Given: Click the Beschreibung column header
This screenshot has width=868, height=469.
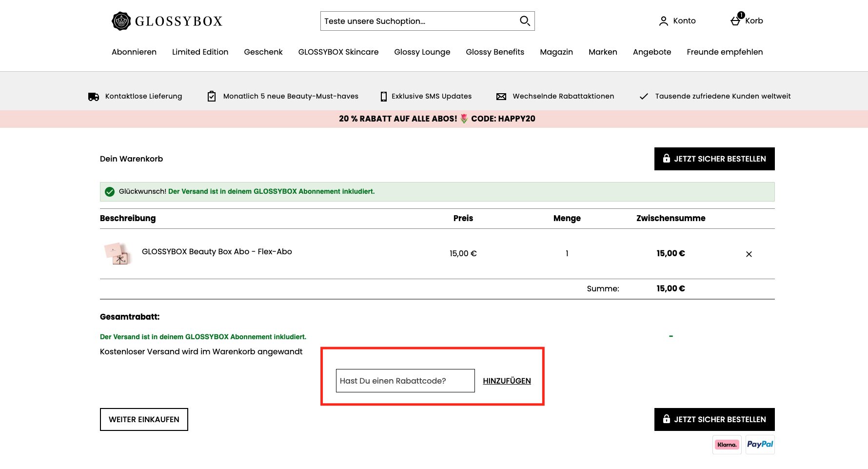Looking at the screenshot, I should point(128,219).
